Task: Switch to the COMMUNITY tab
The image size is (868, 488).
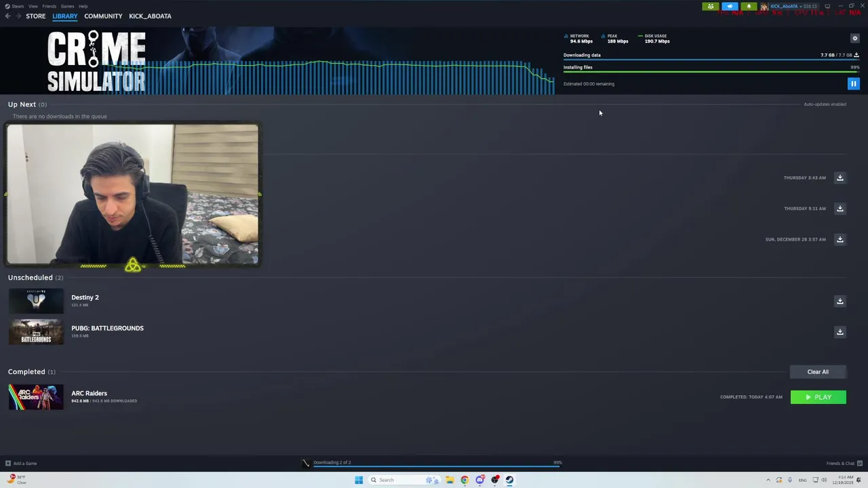Action: click(103, 16)
